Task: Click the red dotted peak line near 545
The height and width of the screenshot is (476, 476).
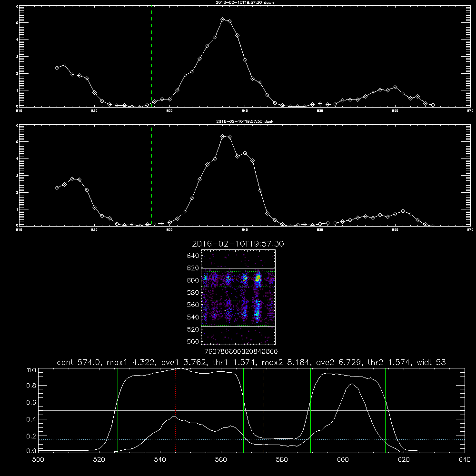Action: click(176, 410)
